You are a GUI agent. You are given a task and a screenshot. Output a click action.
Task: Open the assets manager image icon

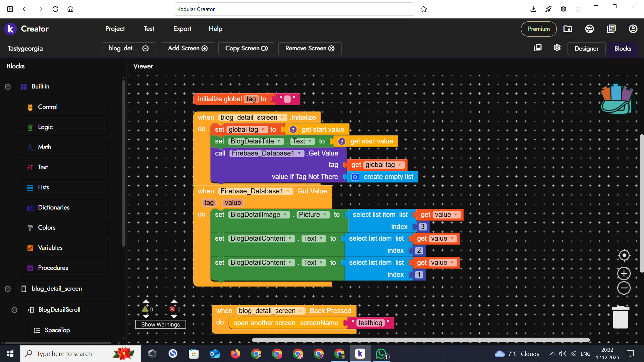[538, 48]
